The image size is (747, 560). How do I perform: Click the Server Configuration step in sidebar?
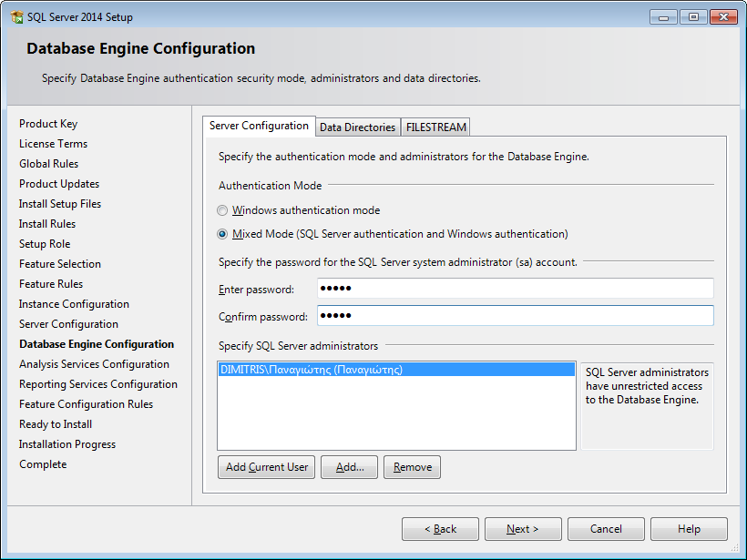tap(68, 324)
